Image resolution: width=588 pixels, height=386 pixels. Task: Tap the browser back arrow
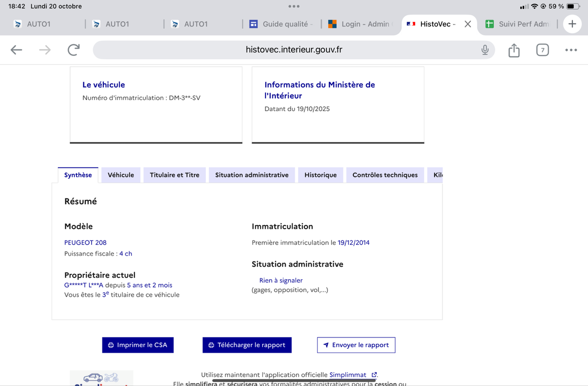16,49
